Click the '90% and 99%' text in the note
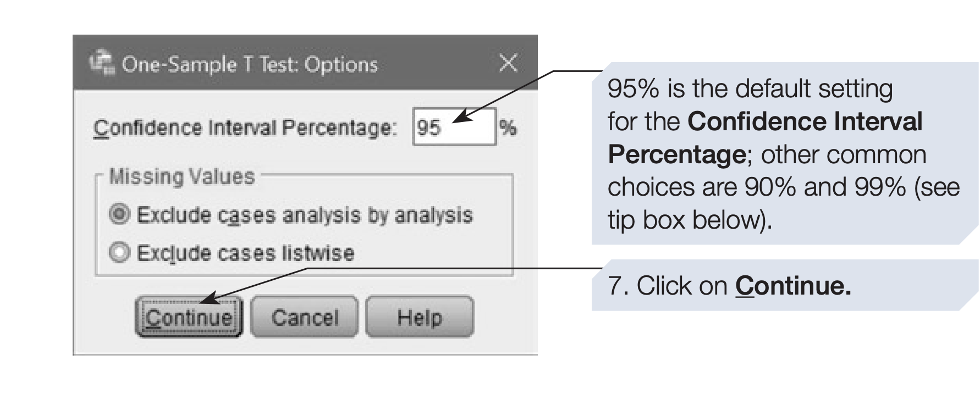980x399 pixels. [x=825, y=187]
